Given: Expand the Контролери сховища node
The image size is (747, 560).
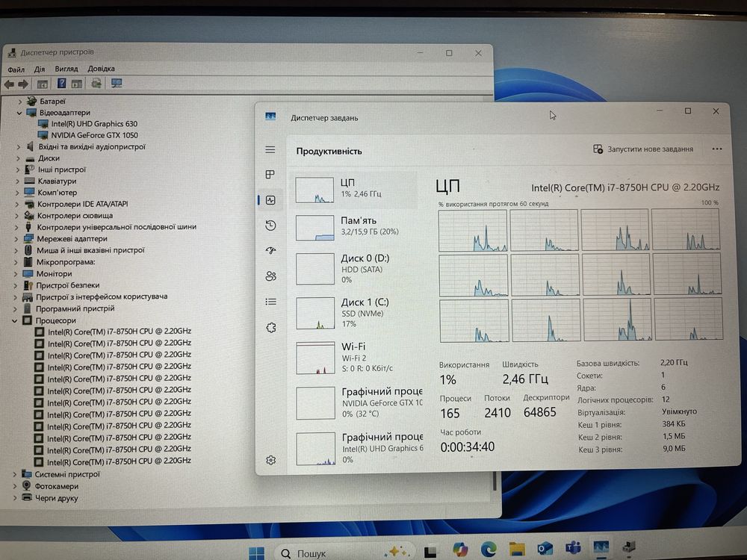Looking at the screenshot, I should pyautogui.click(x=18, y=216).
